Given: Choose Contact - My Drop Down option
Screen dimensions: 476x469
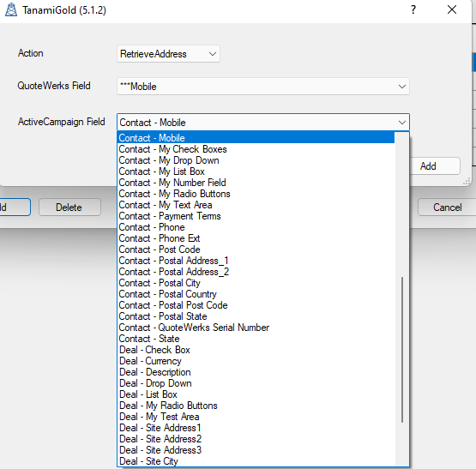Looking at the screenshot, I should (256, 160).
